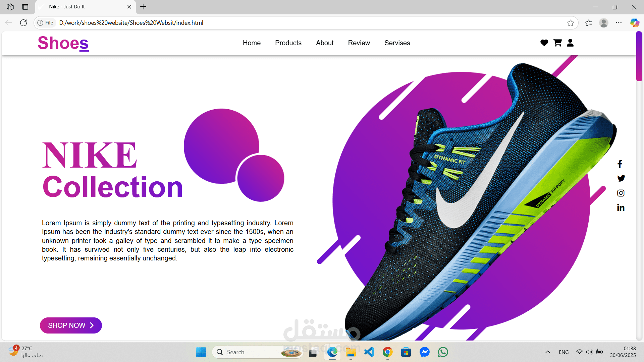
Task: Open Google Chrome from taskbar
Action: pyautogui.click(x=387, y=352)
